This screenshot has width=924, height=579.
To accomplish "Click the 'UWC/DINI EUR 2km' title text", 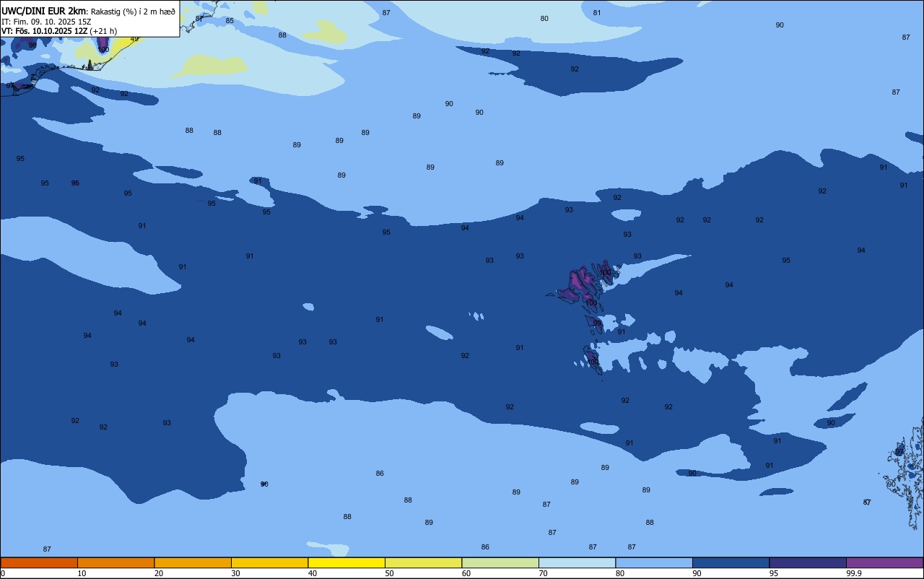I will (44, 11).
